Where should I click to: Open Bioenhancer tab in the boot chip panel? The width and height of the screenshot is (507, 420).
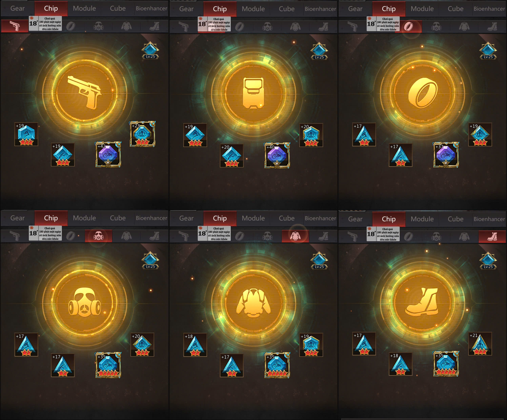tap(489, 219)
